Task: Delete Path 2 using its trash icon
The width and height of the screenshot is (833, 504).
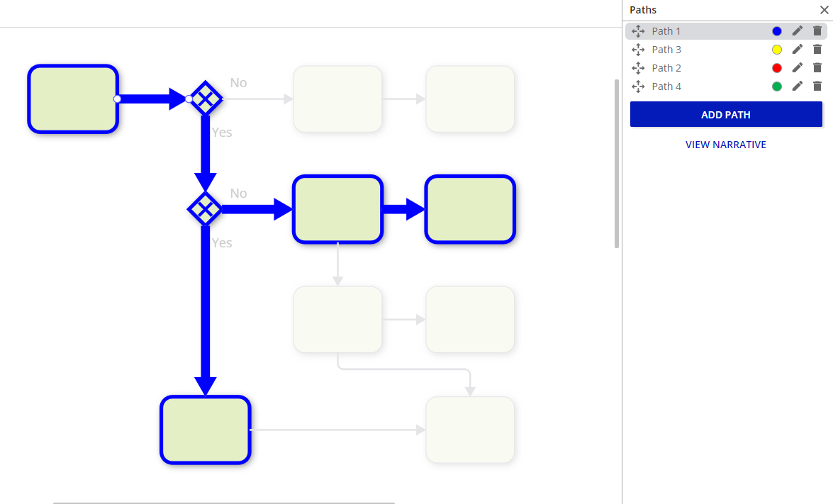Action: pos(817,68)
